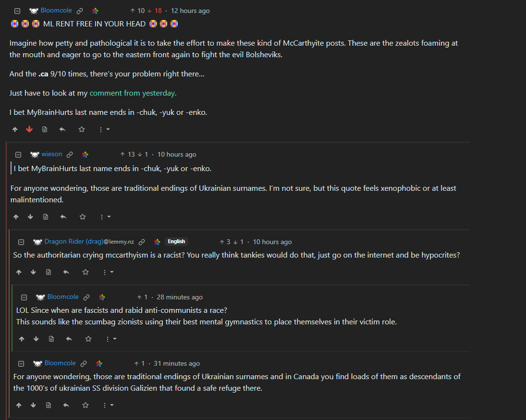Collapse wieson's comment

click(x=18, y=155)
